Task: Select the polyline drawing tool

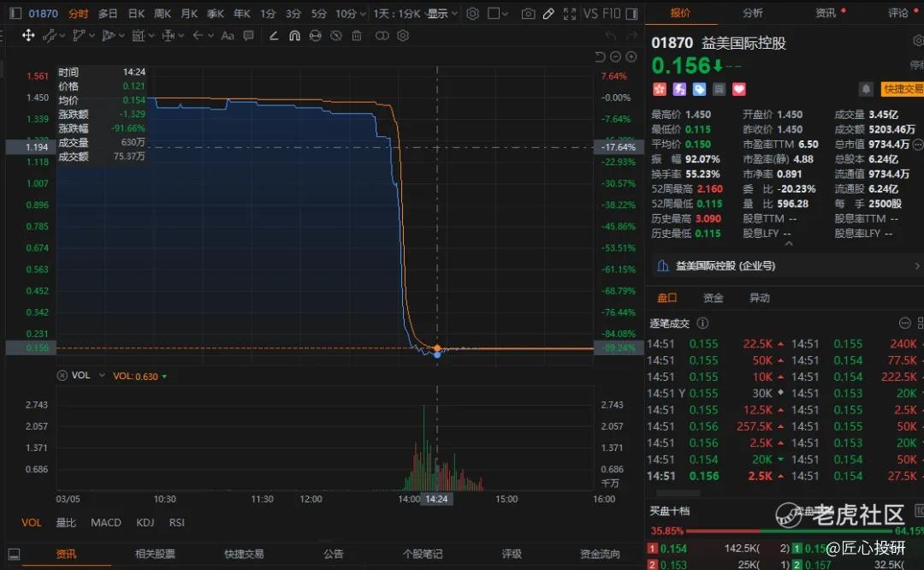Action: pyautogui.click(x=79, y=35)
